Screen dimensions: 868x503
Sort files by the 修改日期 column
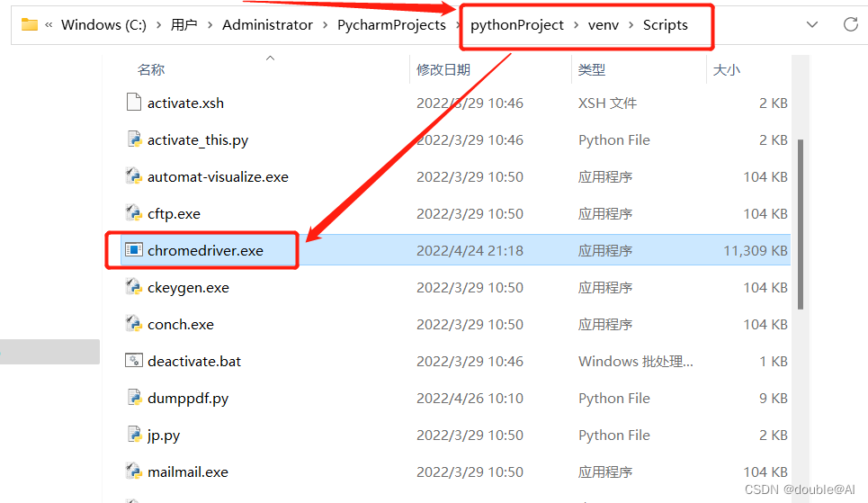coord(443,69)
